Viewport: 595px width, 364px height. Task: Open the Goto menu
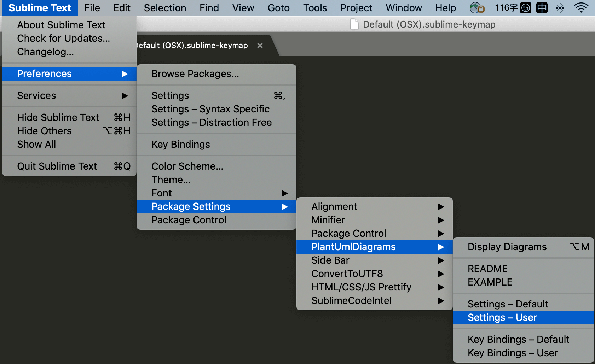point(278,8)
